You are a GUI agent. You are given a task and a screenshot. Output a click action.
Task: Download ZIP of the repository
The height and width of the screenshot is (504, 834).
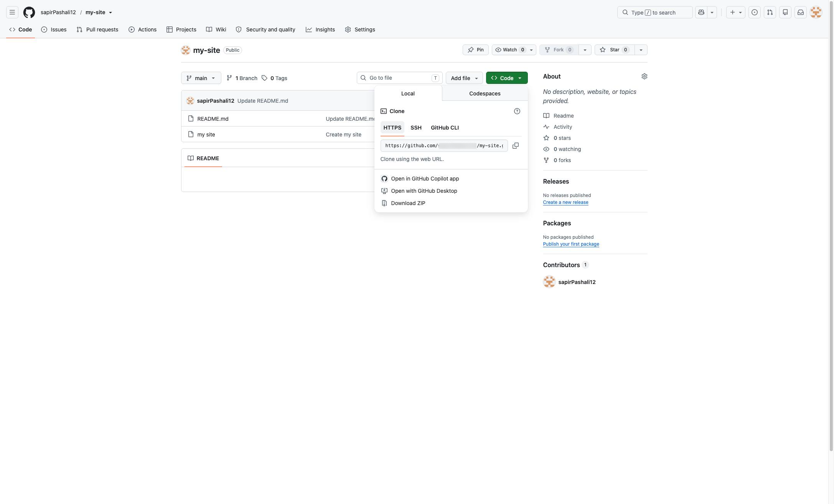(x=451, y=203)
